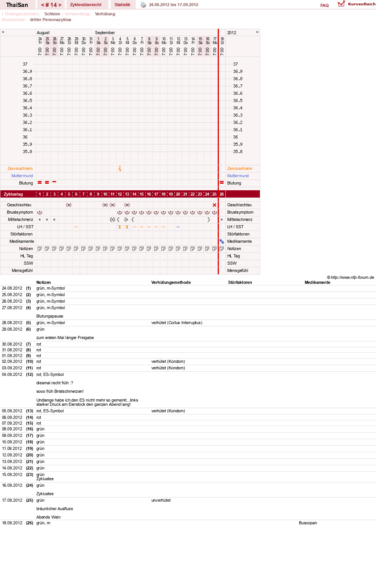Click 'Abends Wein' note text
The image size is (376, 588).
(x=48, y=517)
